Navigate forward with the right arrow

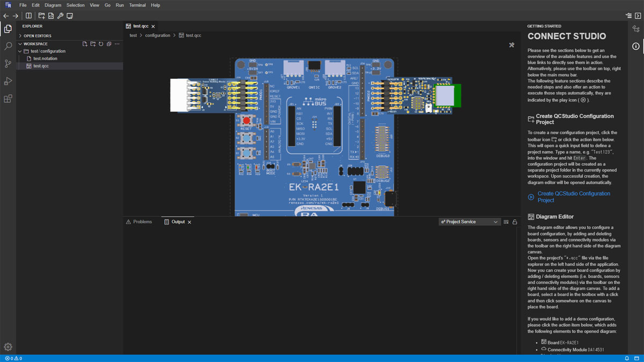pos(16,16)
